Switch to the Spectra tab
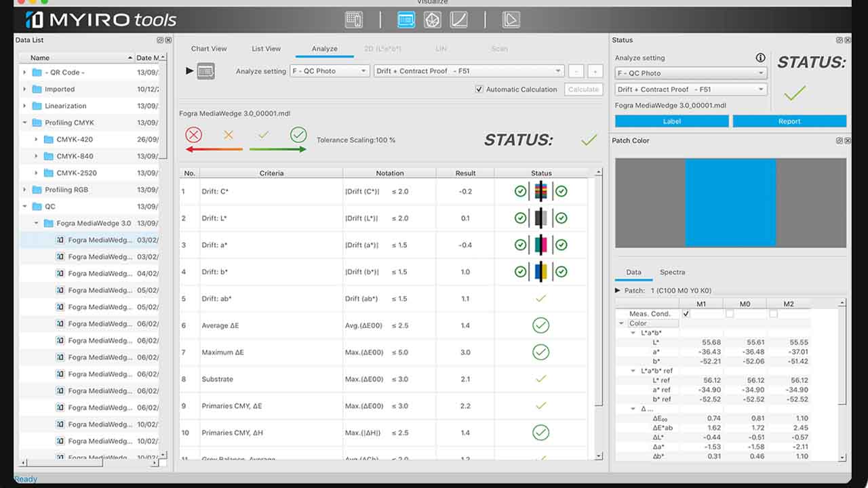 pyautogui.click(x=672, y=272)
